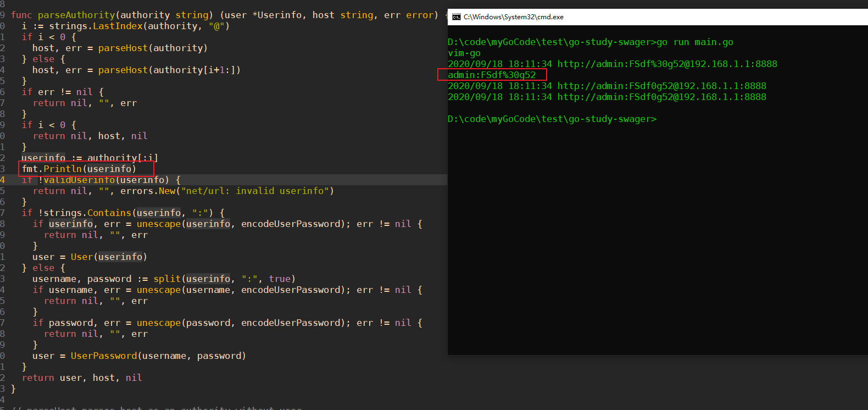
Task: Click the errors.New invalid userinfo line
Action: coord(183,191)
